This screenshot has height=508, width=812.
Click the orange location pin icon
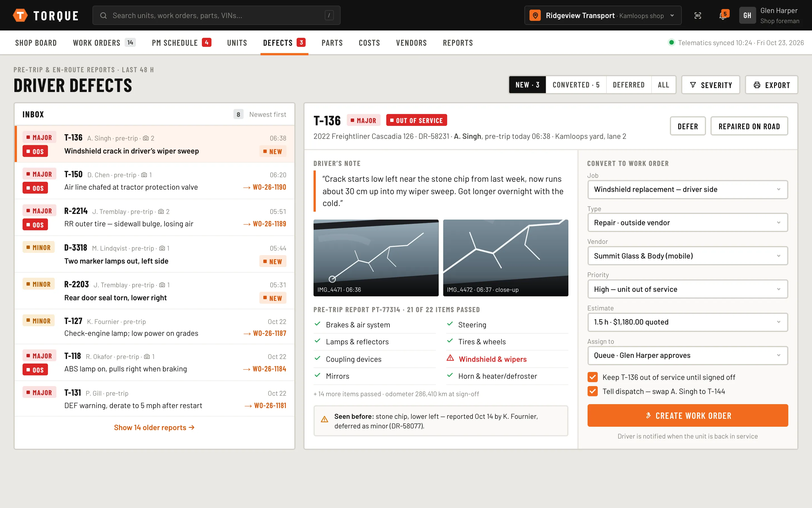[x=535, y=16]
